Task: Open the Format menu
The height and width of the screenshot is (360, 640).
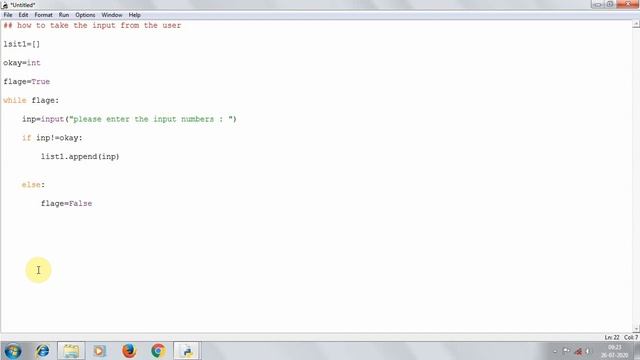Action: pos(43,15)
